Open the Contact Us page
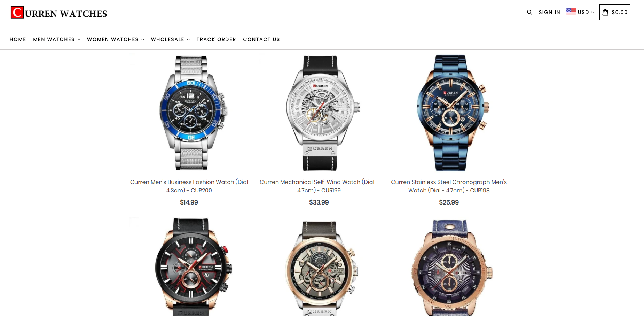Viewport: 644px width, 316px height. coord(261,39)
